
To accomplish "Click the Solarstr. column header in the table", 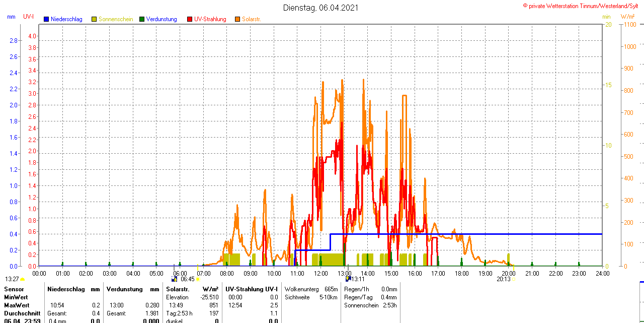I will 178,289.
